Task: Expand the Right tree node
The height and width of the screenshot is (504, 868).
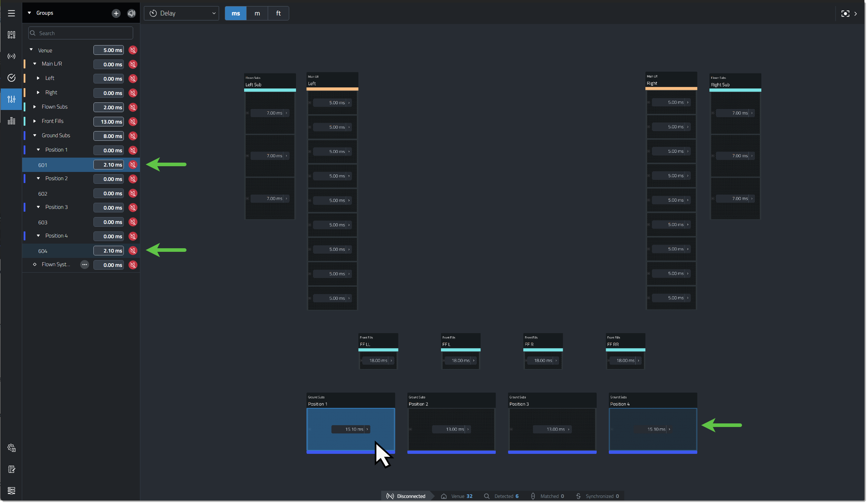Action: [38, 92]
